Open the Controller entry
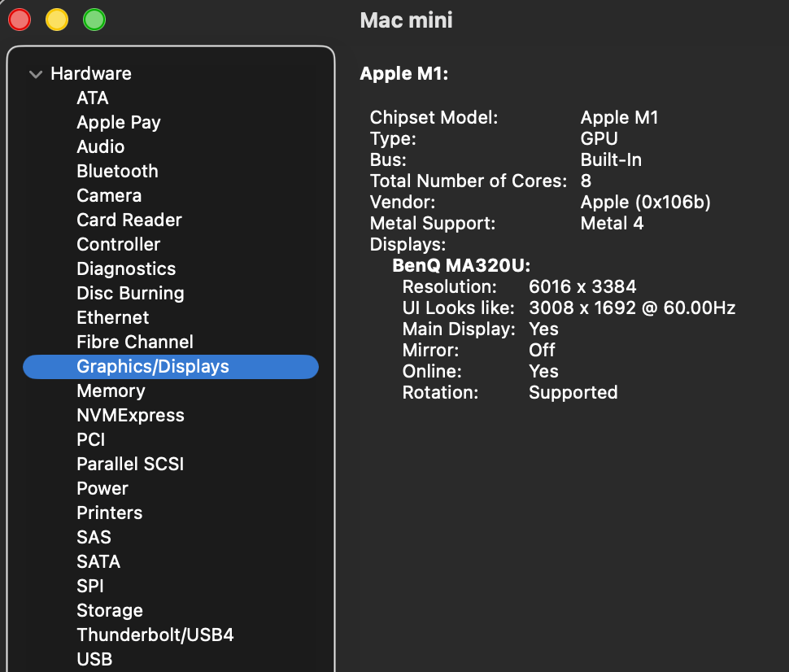789x672 pixels. pyautogui.click(x=118, y=244)
